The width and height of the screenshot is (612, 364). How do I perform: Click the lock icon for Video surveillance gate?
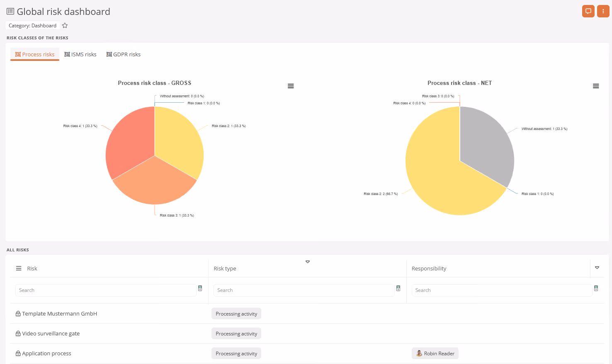tap(18, 333)
